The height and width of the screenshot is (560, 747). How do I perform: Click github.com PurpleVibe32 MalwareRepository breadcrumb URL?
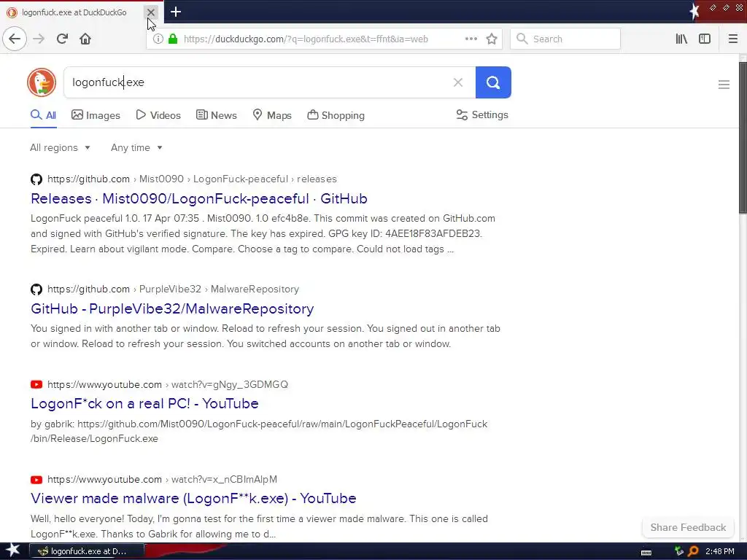174,289
